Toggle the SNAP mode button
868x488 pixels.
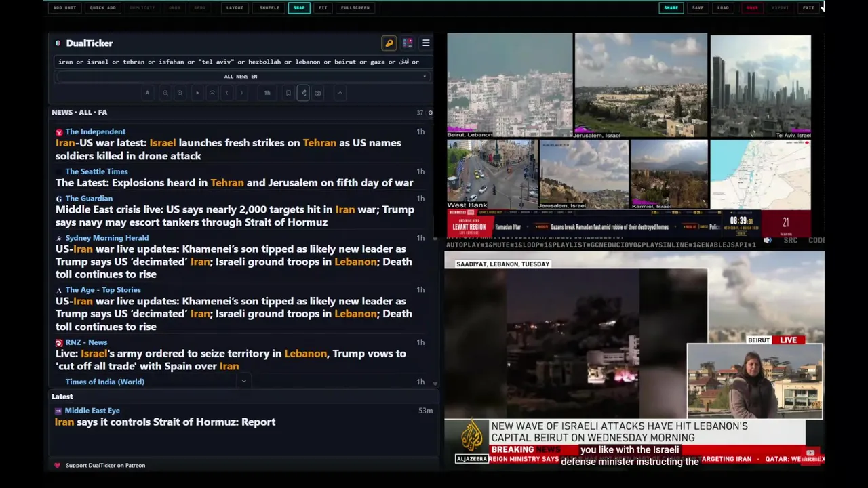pyautogui.click(x=299, y=8)
